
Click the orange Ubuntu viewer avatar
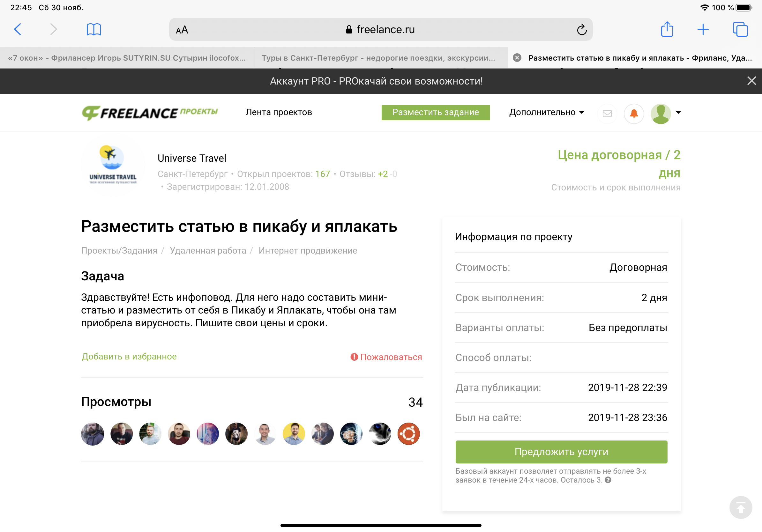pyautogui.click(x=408, y=434)
